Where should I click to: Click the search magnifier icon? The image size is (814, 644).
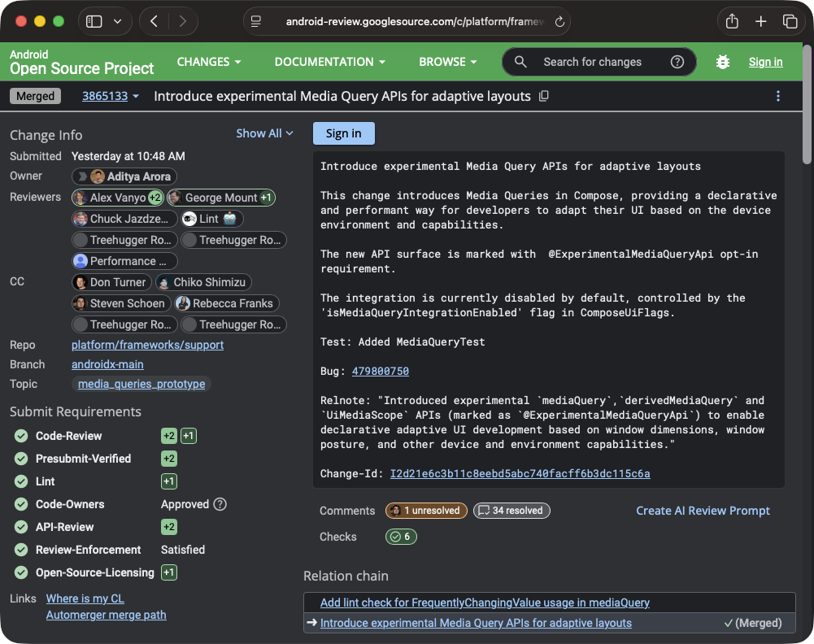pos(520,62)
